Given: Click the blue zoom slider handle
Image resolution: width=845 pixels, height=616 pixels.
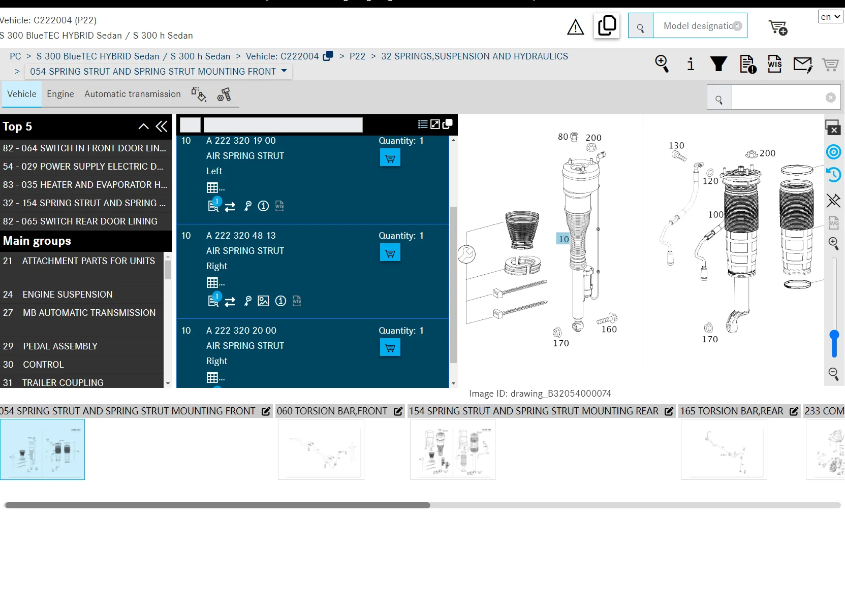Looking at the screenshot, I should pyautogui.click(x=834, y=336).
